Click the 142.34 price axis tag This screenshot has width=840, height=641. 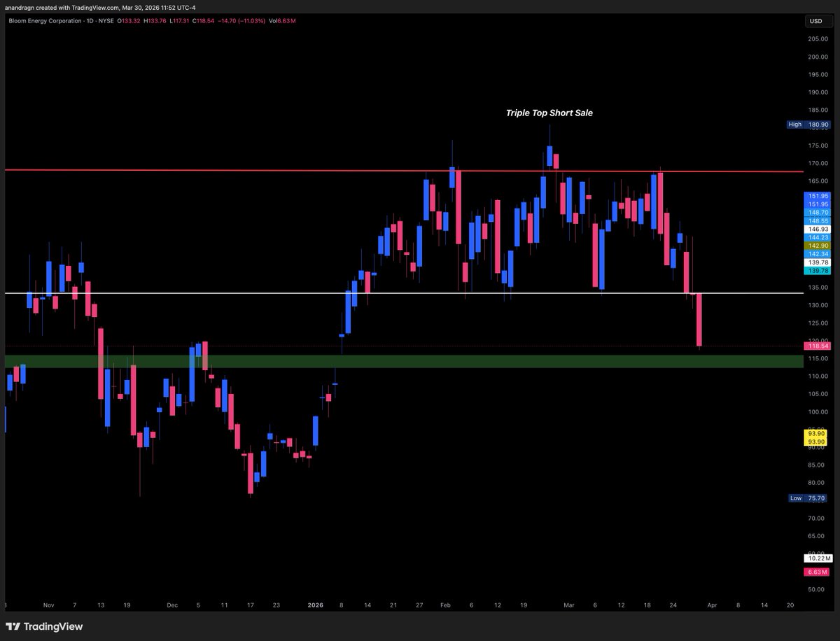[x=818, y=253]
